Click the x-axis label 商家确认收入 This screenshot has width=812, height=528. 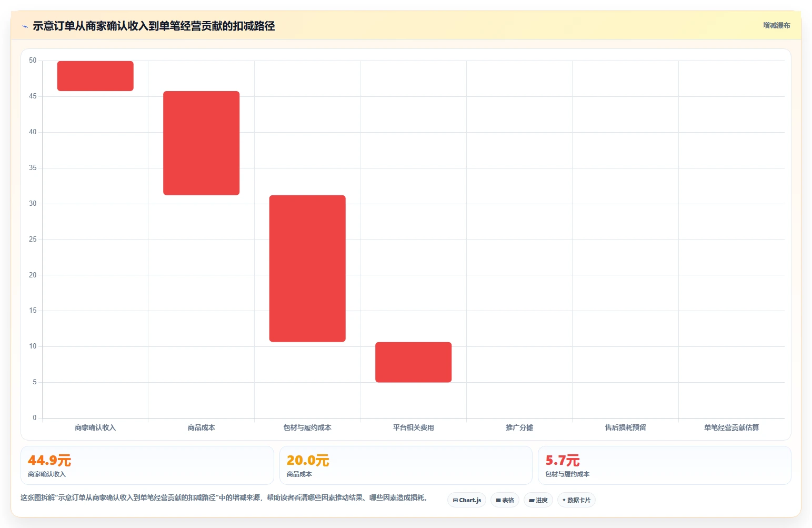pyautogui.click(x=95, y=427)
